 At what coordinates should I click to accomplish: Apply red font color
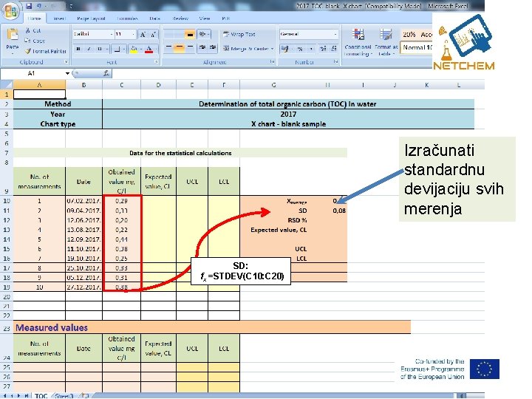tap(149, 50)
